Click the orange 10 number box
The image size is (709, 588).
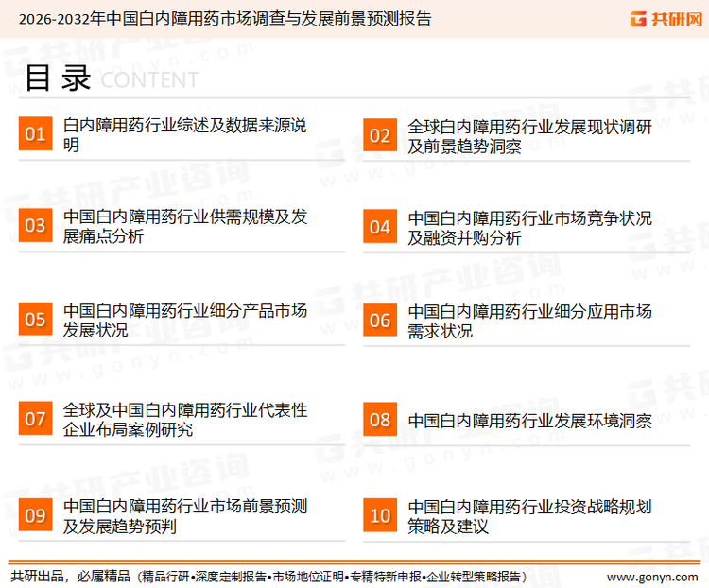(x=380, y=515)
